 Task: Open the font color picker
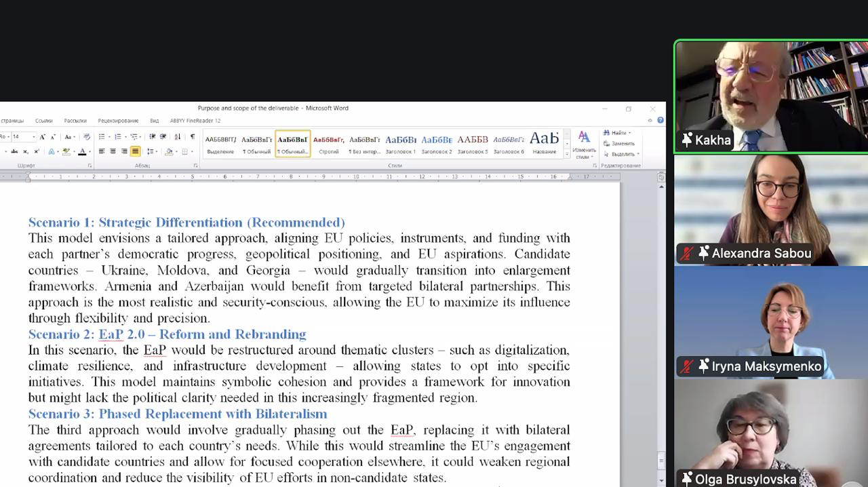[90, 151]
